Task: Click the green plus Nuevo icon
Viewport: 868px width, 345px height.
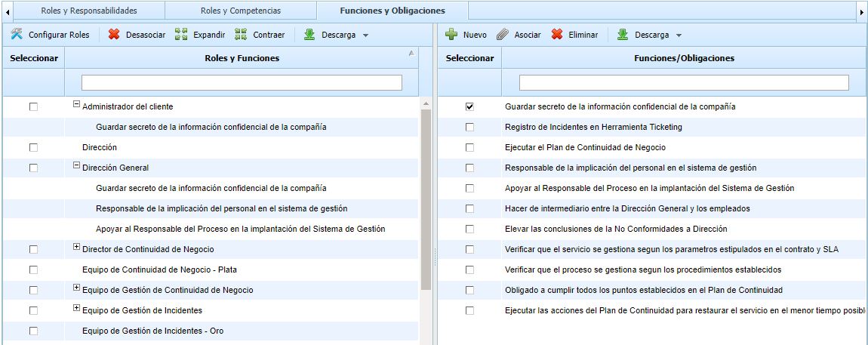Action: coord(451,35)
